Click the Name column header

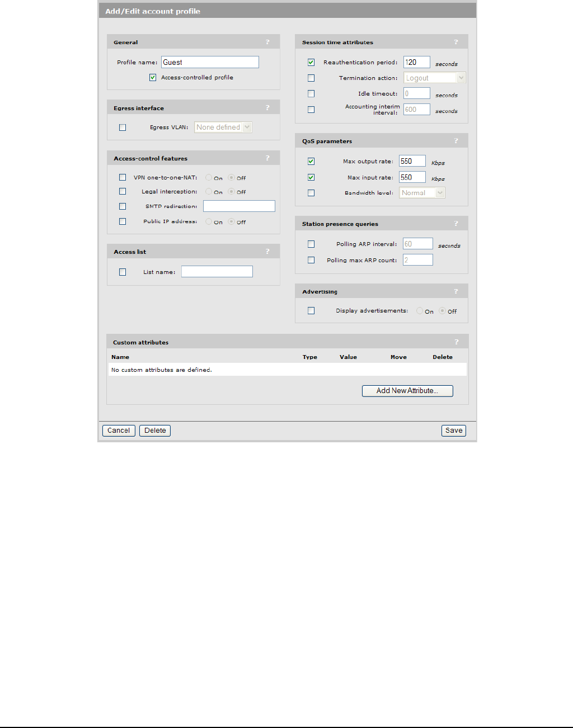point(120,357)
